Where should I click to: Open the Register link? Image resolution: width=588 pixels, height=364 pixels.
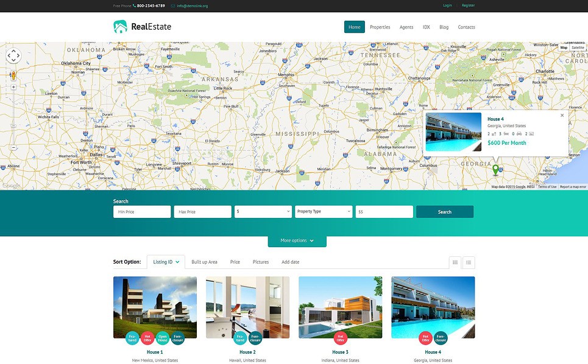[468, 5]
